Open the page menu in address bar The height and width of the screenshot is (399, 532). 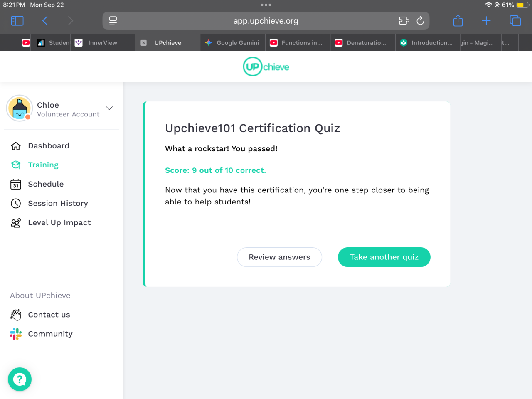[113, 21]
